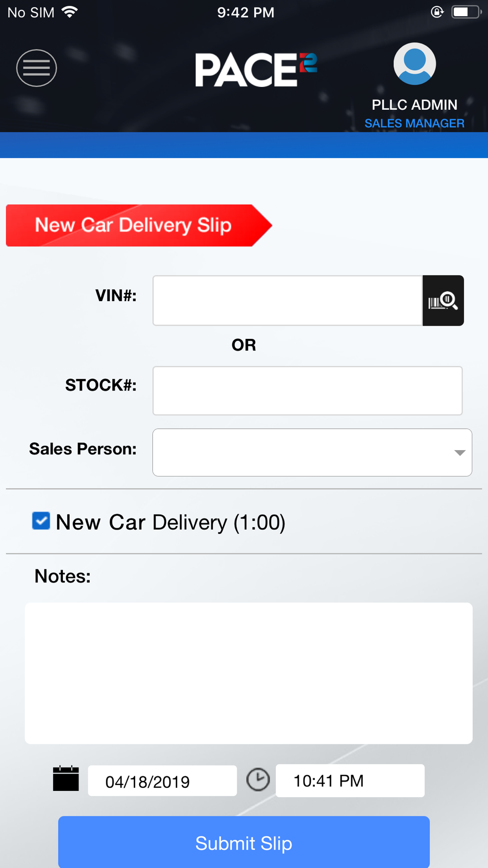488x868 pixels.
Task: Focus the VIN# input field
Action: (x=287, y=300)
